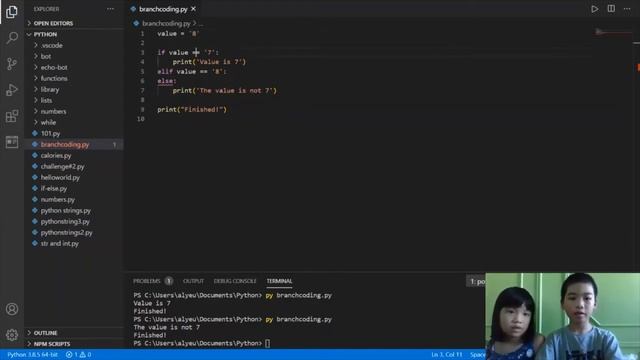Select Python 3.8.5 64-bit interpreter status
Viewport: 640px width, 360px height.
[x=32, y=355]
